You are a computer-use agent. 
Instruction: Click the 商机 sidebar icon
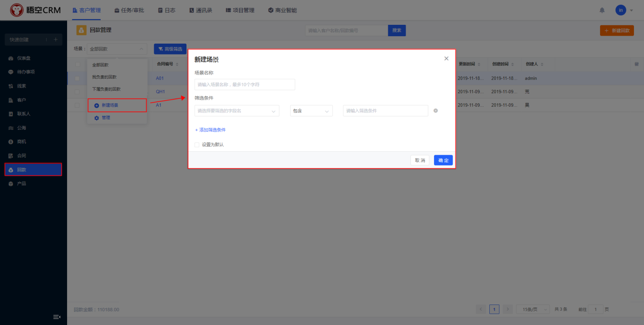coord(11,142)
